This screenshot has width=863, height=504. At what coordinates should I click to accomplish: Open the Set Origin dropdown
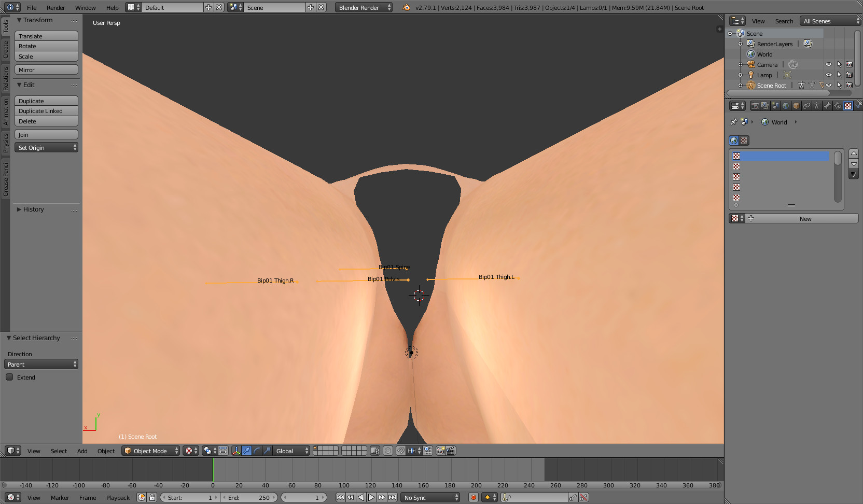(x=46, y=148)
